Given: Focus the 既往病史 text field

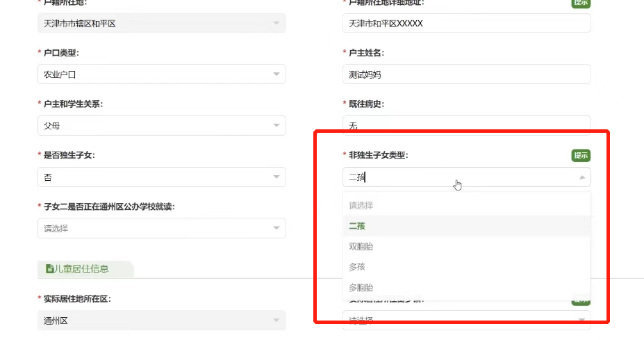Looking at the screenshot, I should coord(466,125).
